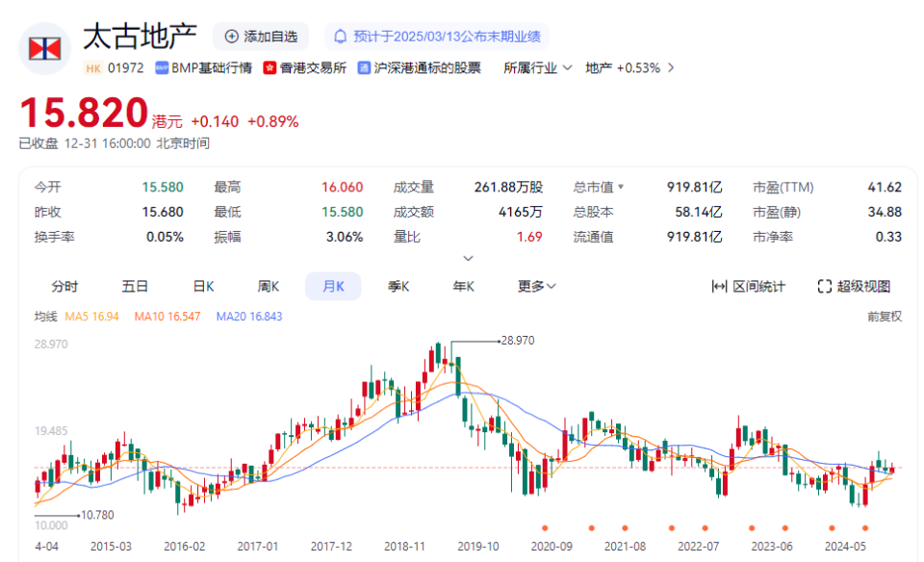Viewport: 924px width, 562px height.
Task: Click the MA5 16.94 indicator label
Action: tap(91, 317)
